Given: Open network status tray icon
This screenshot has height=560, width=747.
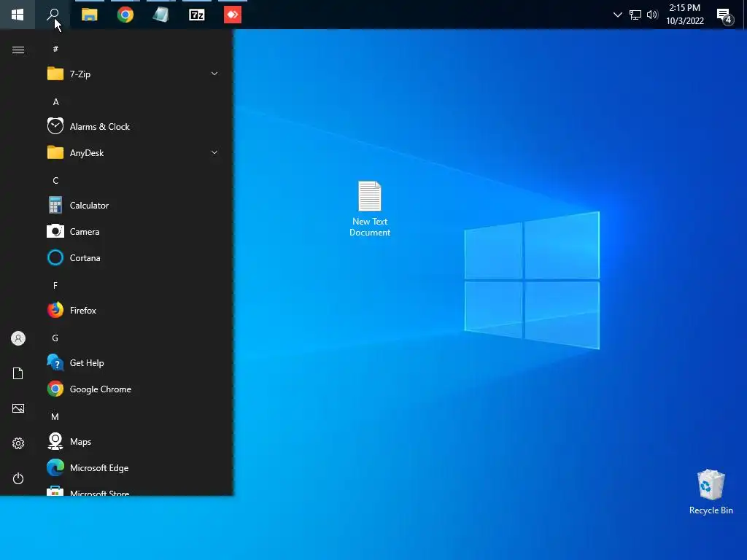Looking at the screenshot, I should tap(635, 15).
